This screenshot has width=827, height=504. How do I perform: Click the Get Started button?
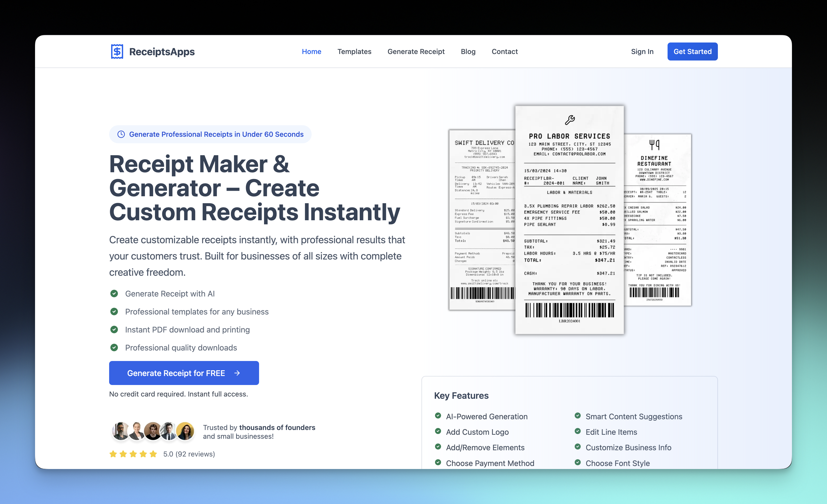pyautogui.click(x=692, y=52)
